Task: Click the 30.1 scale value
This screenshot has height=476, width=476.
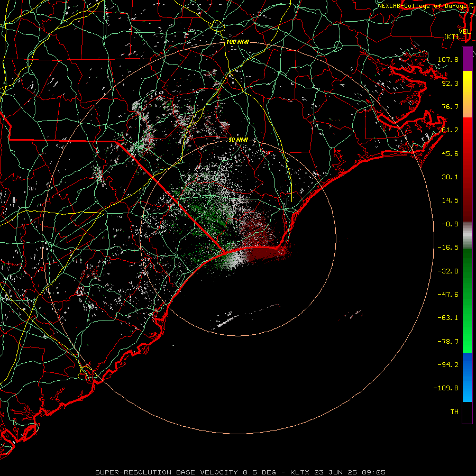Action: 450,177
